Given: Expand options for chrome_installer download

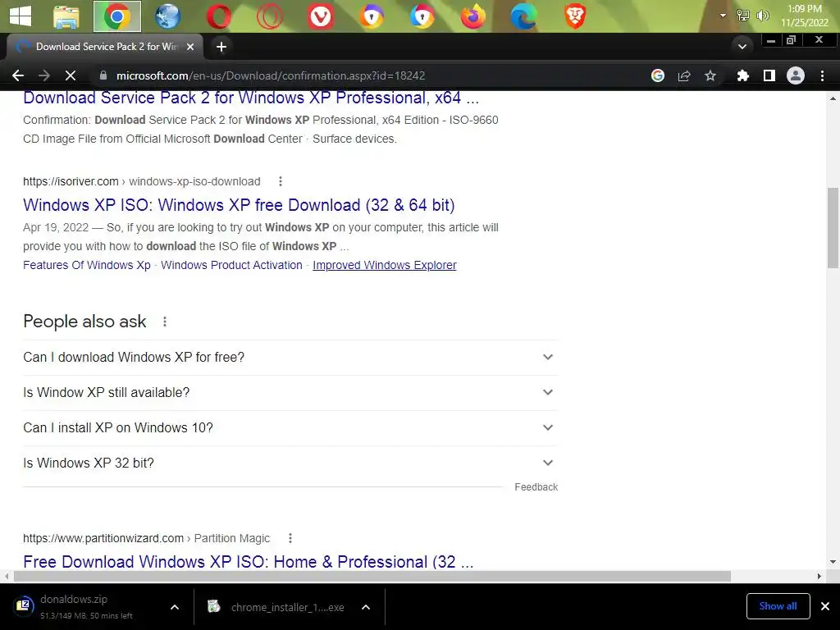Looking at the screenshot, I should [366, 607].
